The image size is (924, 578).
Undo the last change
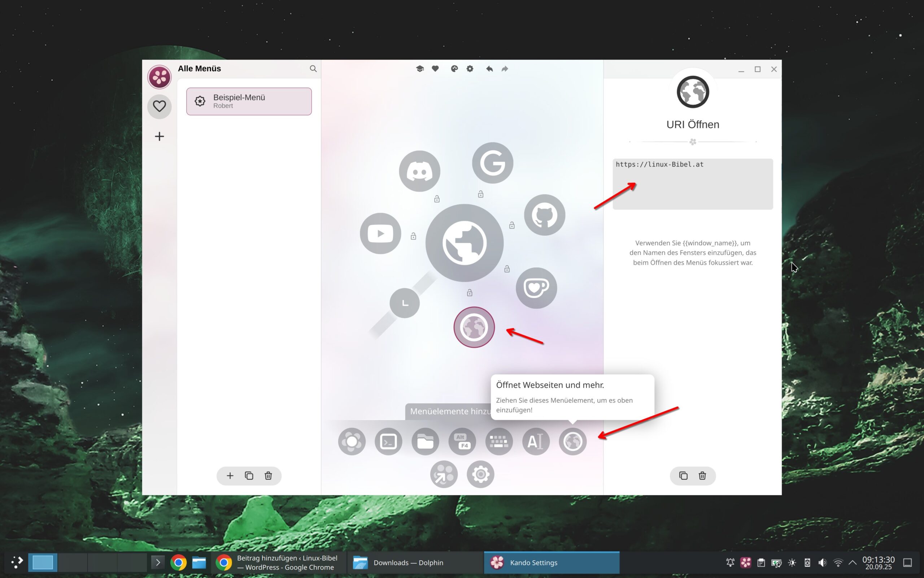coord(489,69)
